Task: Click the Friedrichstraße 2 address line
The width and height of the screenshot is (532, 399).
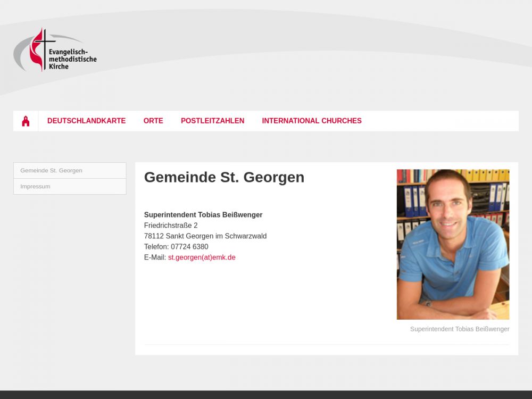Action: tap(171, 226)
